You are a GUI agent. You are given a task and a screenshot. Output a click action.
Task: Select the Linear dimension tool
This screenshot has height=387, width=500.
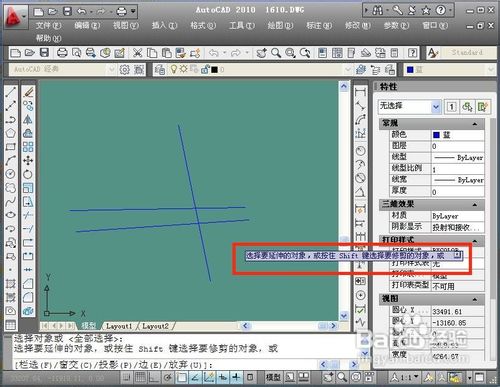(x=360, y=92)
